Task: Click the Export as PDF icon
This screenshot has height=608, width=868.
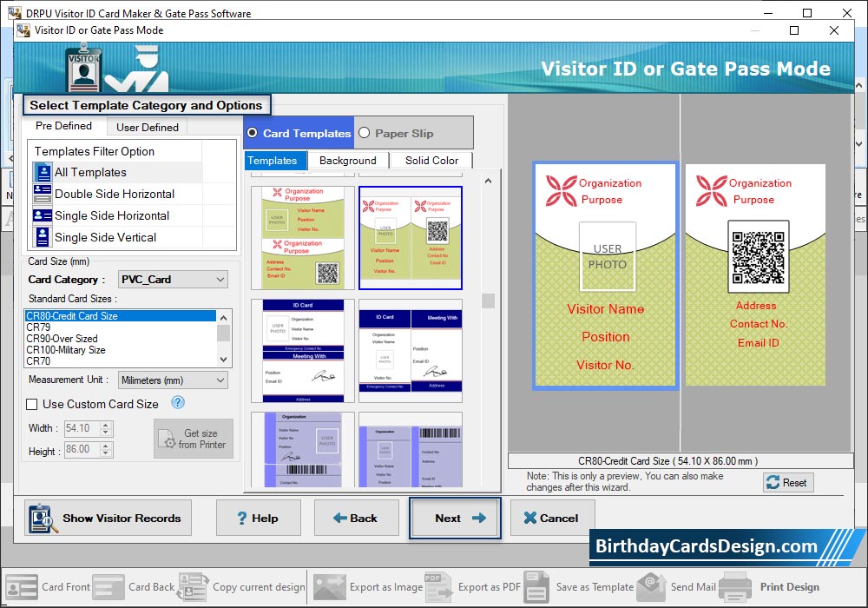Action: (x=438, y=586)
